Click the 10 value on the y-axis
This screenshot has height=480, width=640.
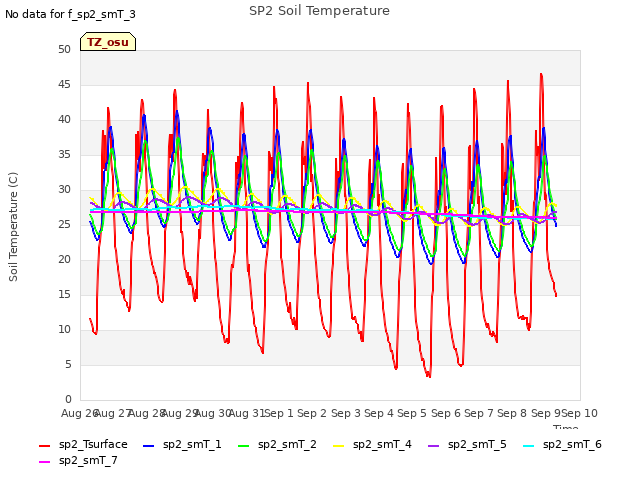[64, 329]
